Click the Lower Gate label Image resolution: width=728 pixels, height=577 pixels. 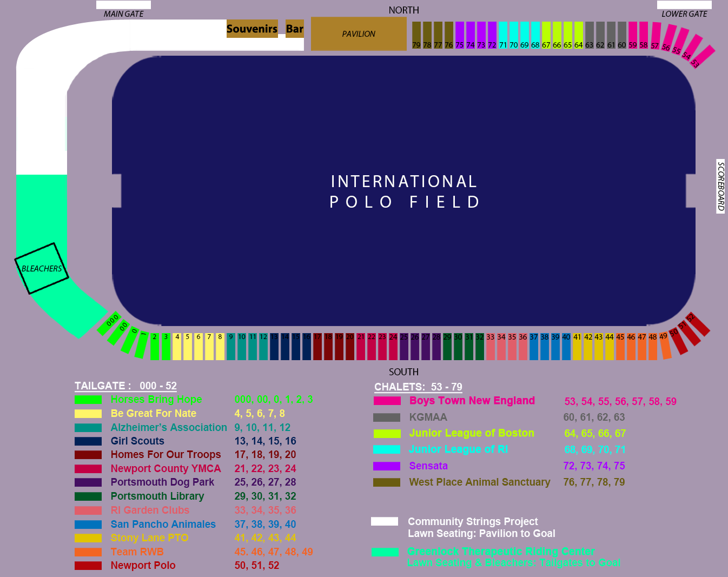pos(684,14)
